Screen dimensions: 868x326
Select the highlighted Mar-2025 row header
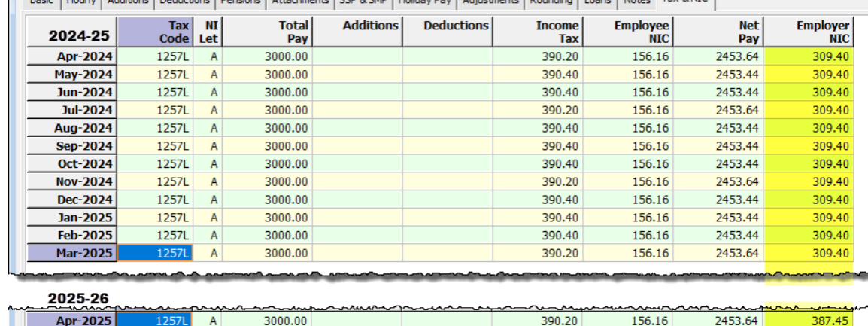(72, 253)
